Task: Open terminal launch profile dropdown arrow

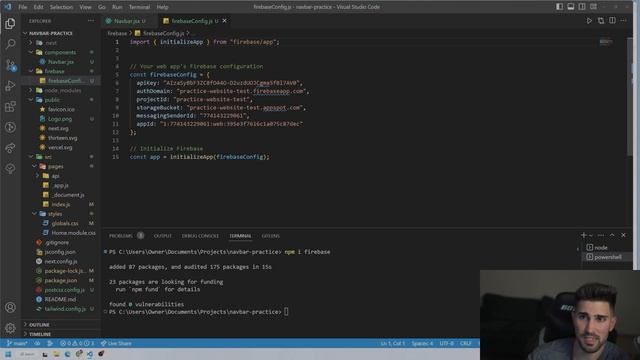Action: point(591,236)
